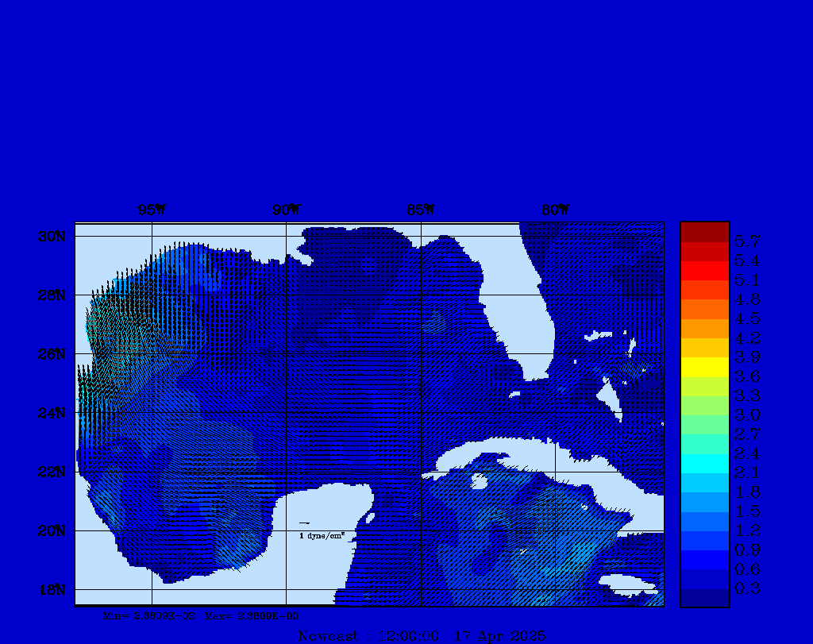
Task: Click the 3.0 color scale label
Action: coord(747,415)
